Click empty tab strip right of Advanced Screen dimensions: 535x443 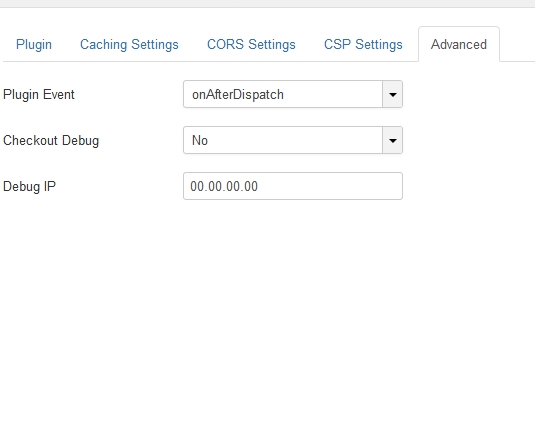coord(518,44)
